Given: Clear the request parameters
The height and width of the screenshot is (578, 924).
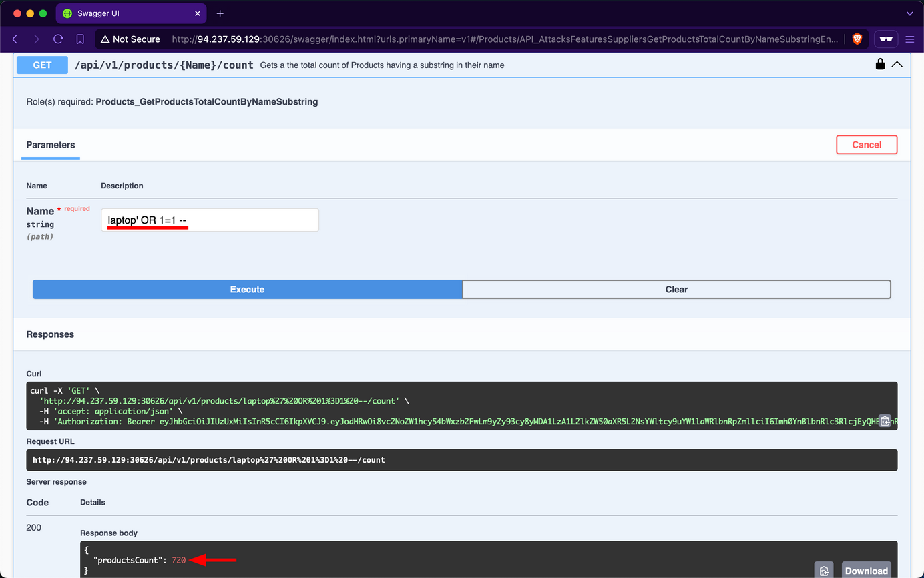Looking at the screenshot, I should (x=676, y=289).
